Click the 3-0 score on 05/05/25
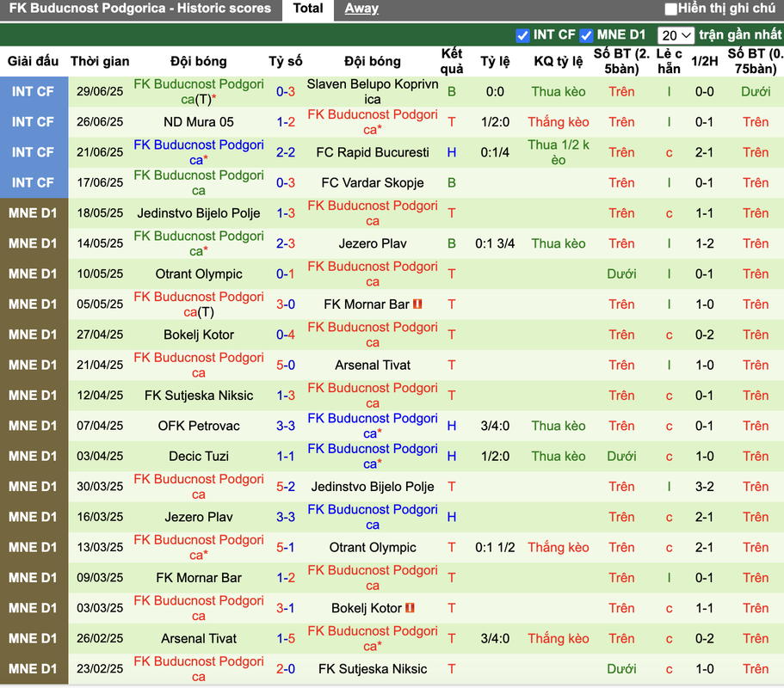784x688 pixels. [x=286, y=304]
